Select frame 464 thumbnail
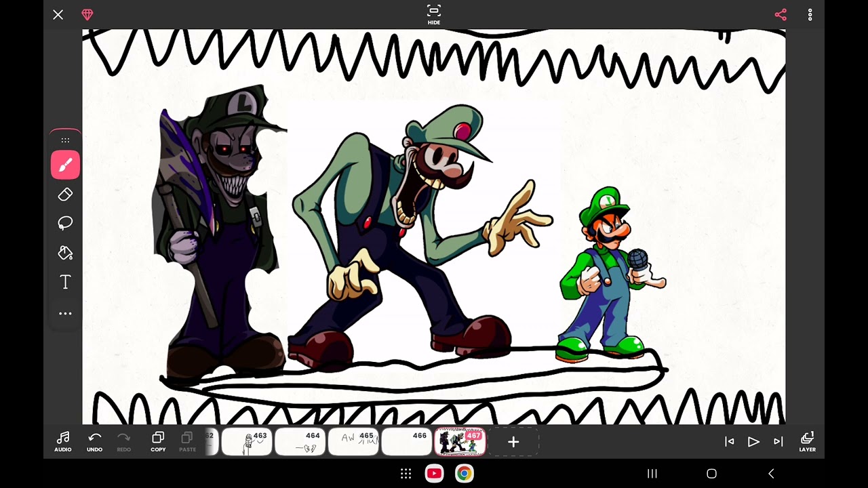This screenshot has height=488, width=868. 300,442
